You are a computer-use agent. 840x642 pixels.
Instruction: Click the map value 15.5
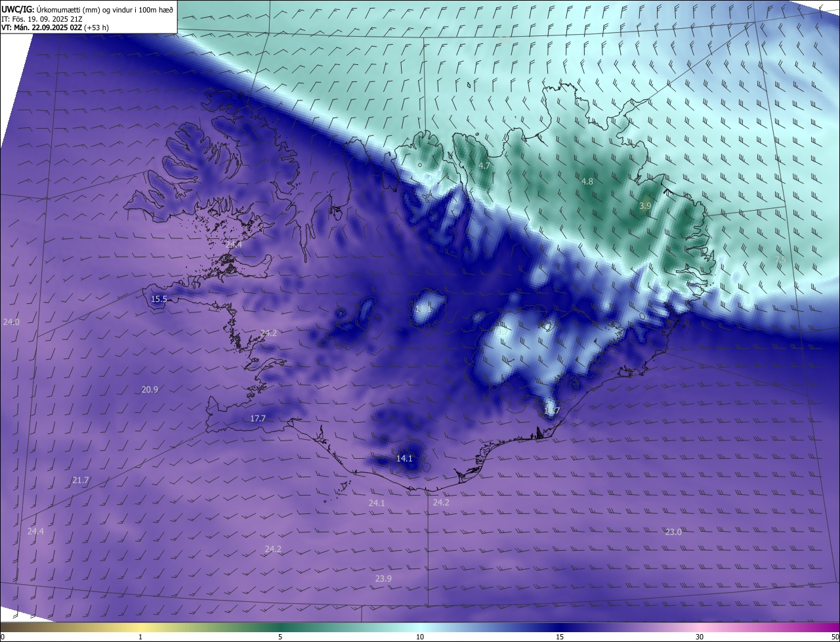159,299
